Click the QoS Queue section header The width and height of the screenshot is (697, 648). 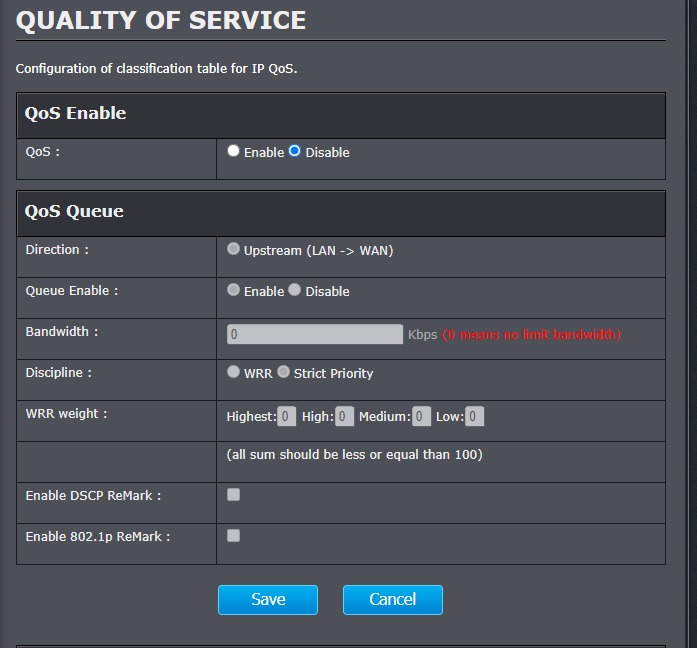pos(75,211)
